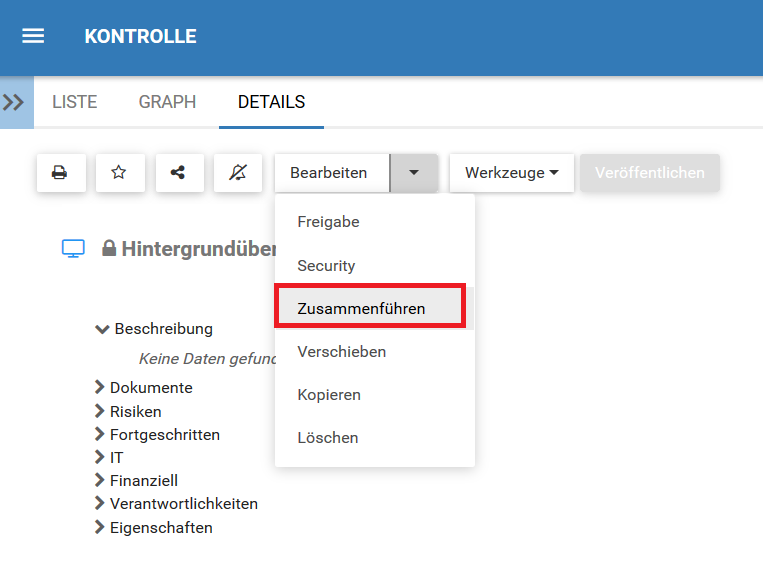Image resolution: width=763 pixels, height=565 pixels.
Task: Select the DETAILS tab
Action: coord(272,102)
